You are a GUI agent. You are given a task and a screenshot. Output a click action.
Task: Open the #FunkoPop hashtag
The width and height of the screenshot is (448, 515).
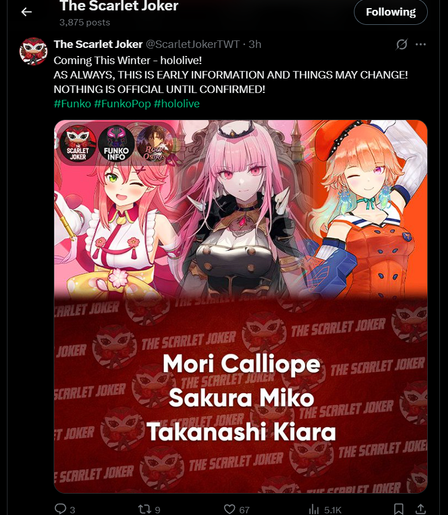point(122,104)
